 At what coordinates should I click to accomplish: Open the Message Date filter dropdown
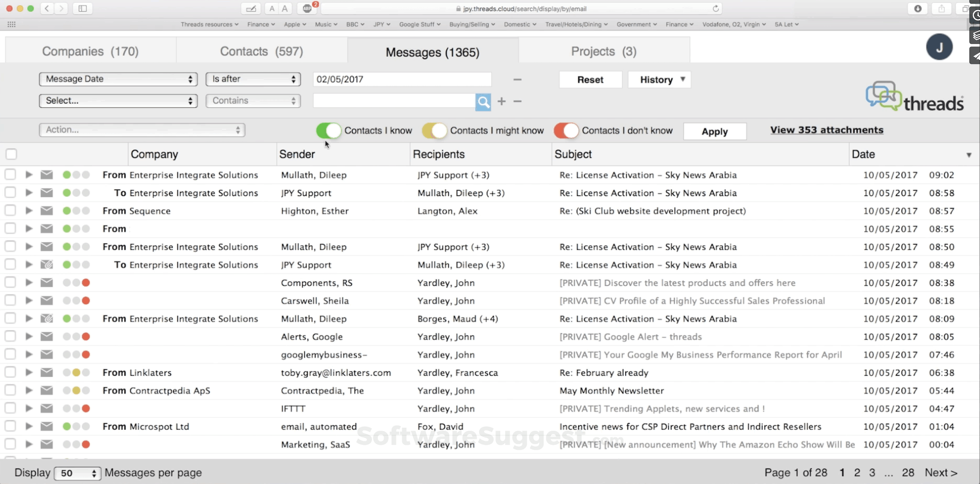pos(118,79)
